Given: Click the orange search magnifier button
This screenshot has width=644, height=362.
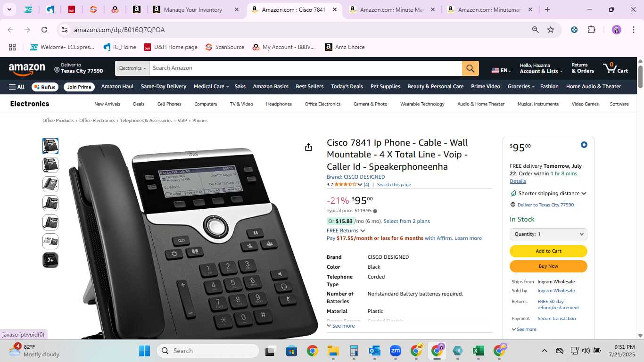Looking at the screenshot, I should tap(470, 68).
